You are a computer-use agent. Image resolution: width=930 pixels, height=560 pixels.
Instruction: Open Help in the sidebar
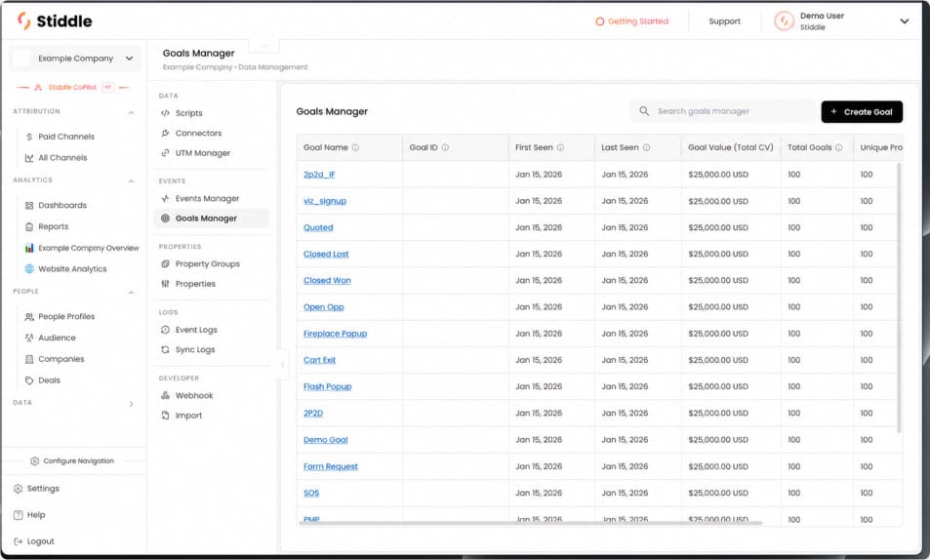point(29,515)
